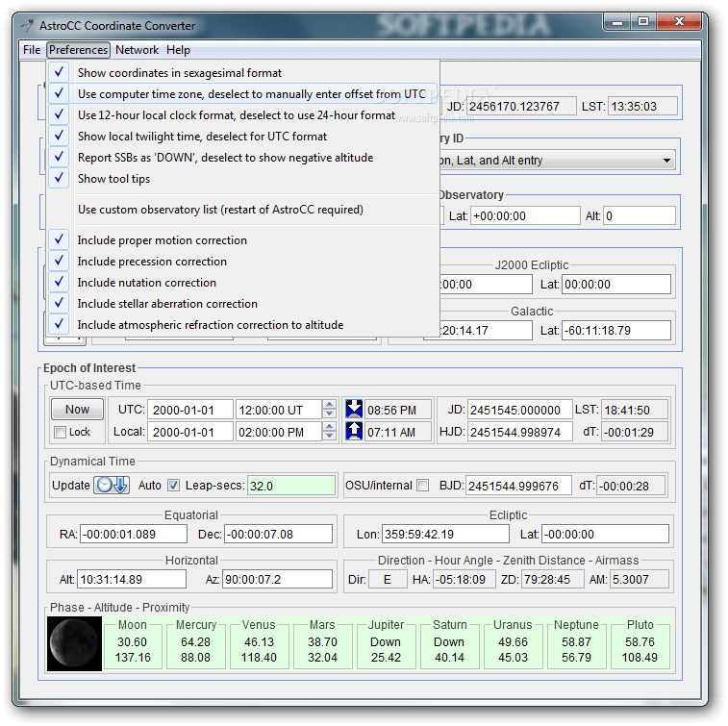Expand the Lon, Lat, and Alt entry dropdown

(x=666, y=161)
